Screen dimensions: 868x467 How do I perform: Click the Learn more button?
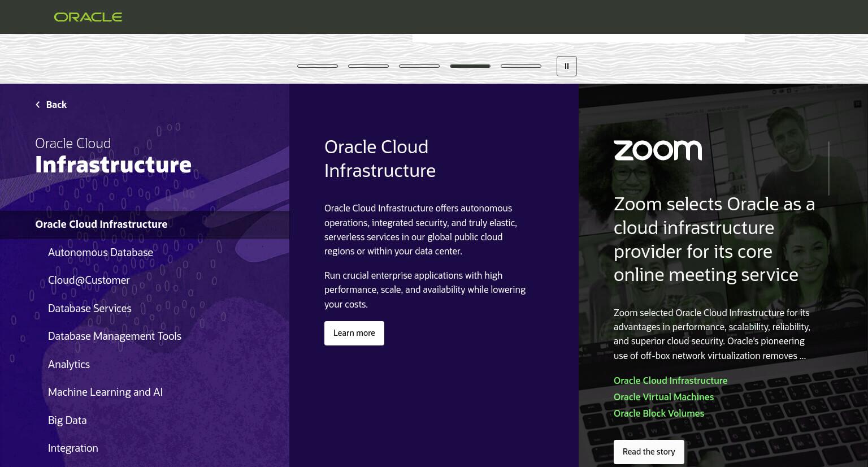pyautogui.click(x=354, y=333)
